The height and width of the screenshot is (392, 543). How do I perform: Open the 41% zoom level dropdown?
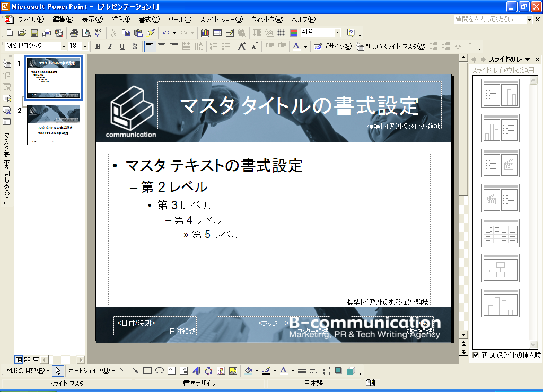pyautogui.click(x=337, y=33)
